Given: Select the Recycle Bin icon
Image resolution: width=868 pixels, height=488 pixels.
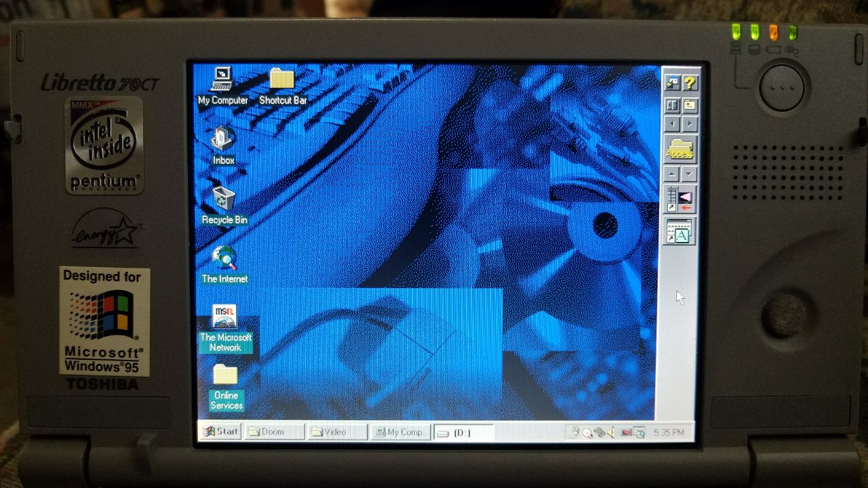Looking at the screenshot, I should (x=224, y=205).
